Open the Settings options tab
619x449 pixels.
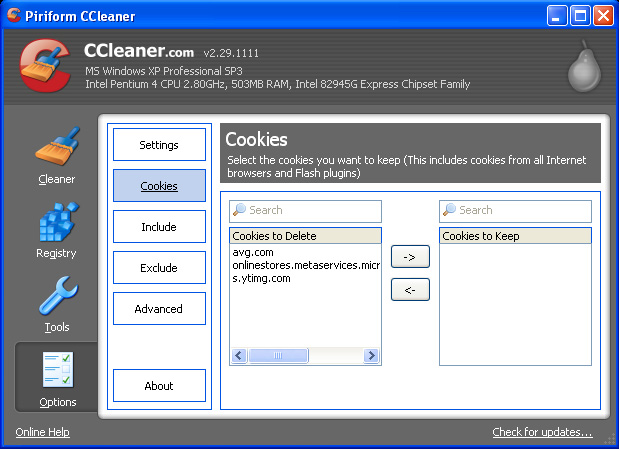point(159,145)
